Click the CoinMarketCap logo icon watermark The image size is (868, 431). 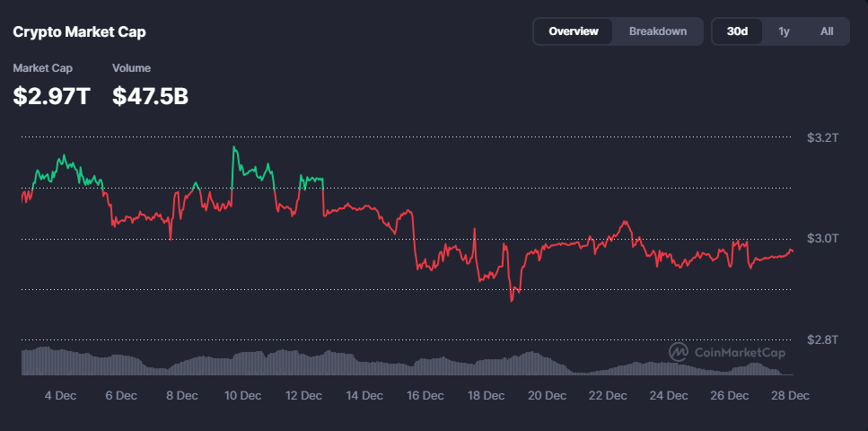679,353
